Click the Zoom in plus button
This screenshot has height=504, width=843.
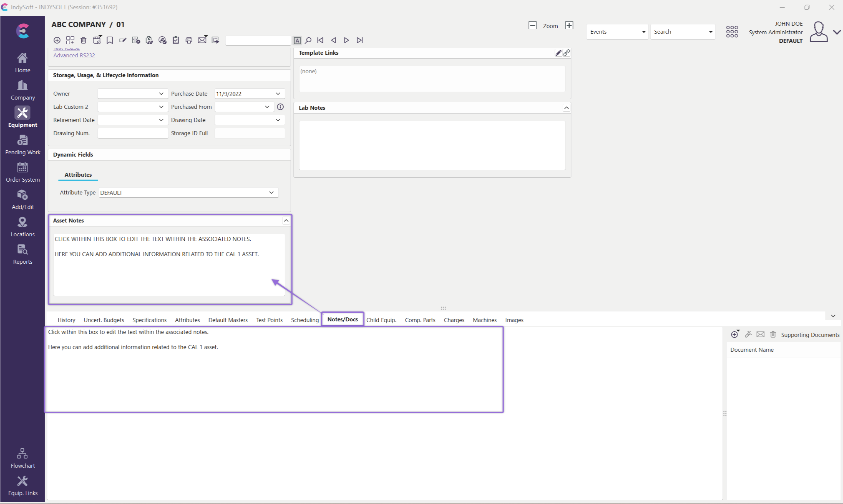click(x=569, y=25)
